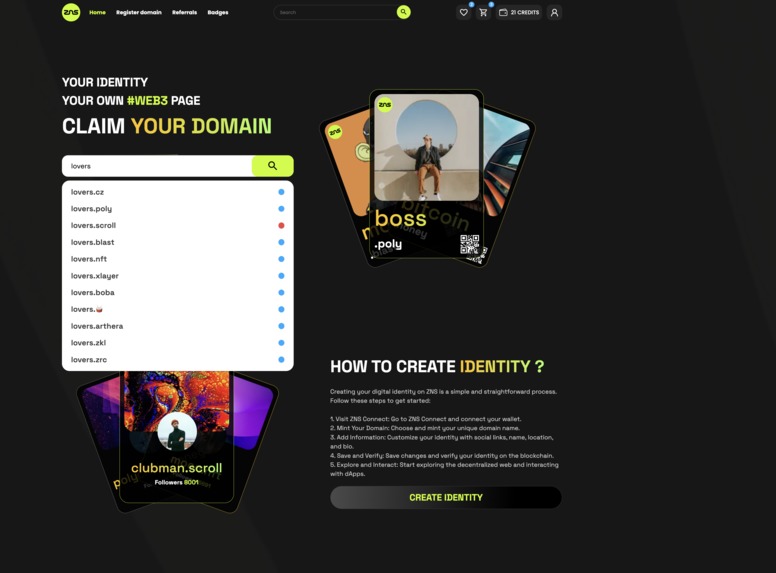
Task: Click red status dot for lovers.scroll
Action: [x=281, y=225]
